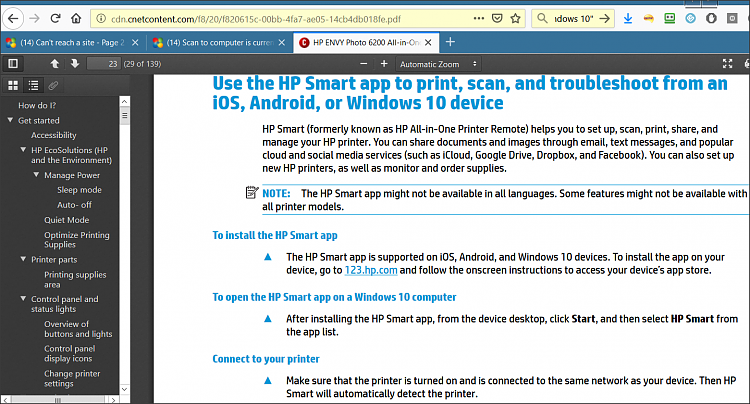Open the Automatic Zoom dropdown
This screenshot has width=750, height=404.
[438, 64]
